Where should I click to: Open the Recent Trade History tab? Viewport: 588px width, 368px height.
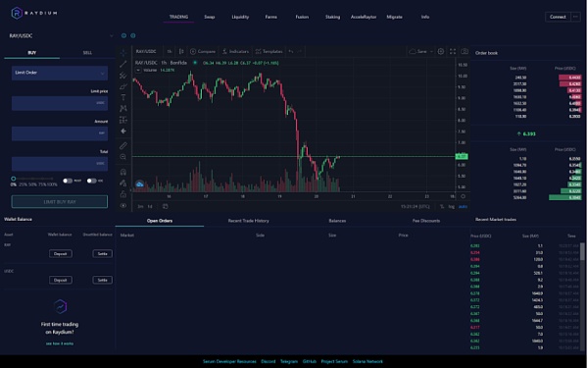[248, 221]
